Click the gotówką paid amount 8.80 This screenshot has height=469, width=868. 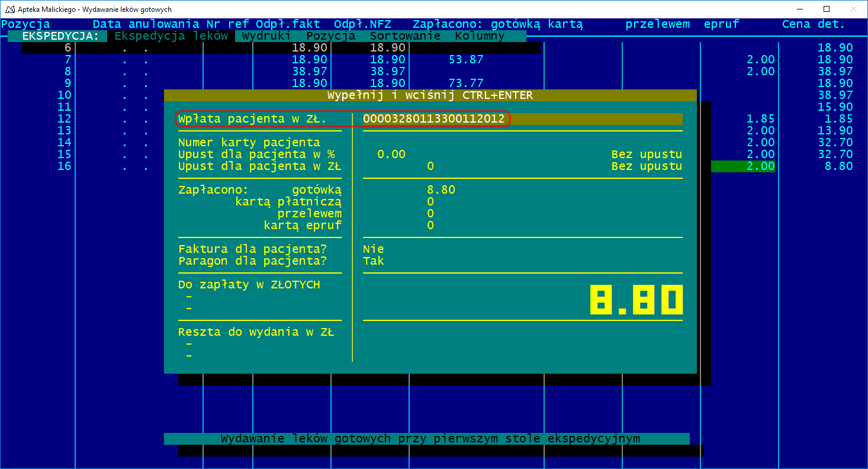pyautogui.click(x=441, y=190)
